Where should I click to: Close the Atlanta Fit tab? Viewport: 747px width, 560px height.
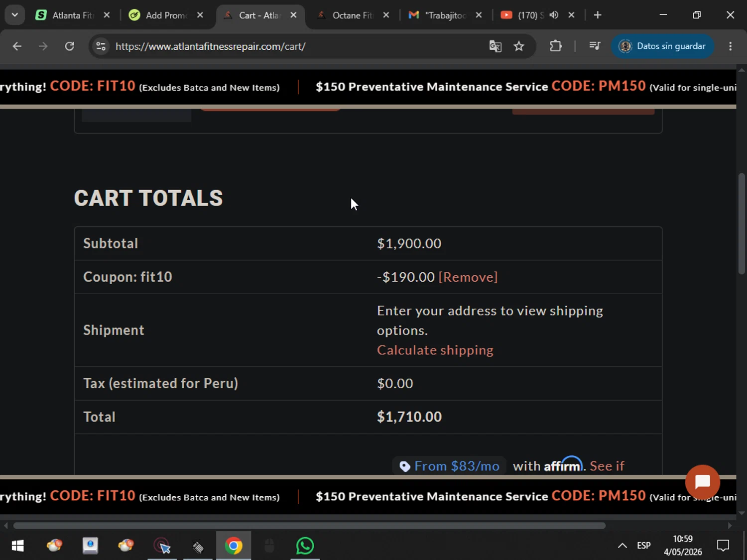[107, 15]
